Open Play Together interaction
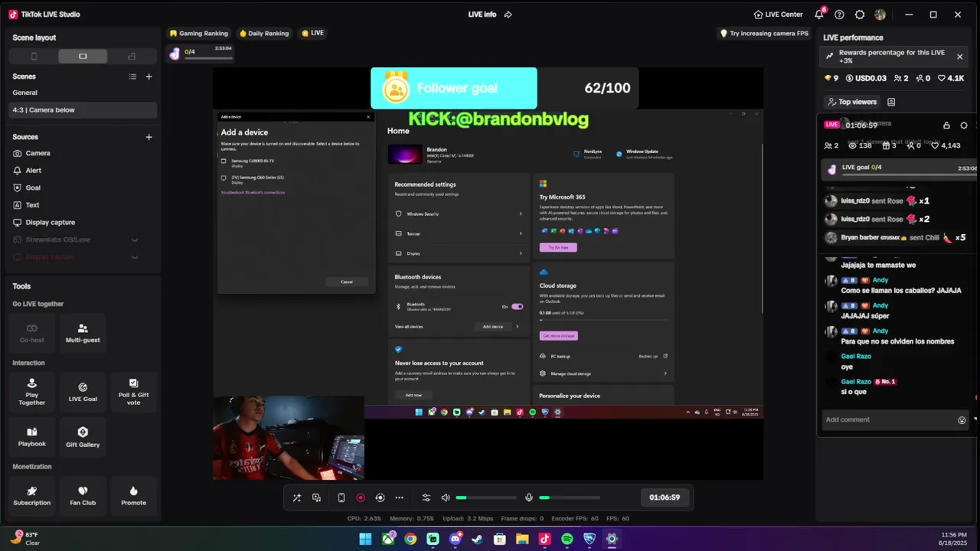980x551 pixels. tap(32, 392)
